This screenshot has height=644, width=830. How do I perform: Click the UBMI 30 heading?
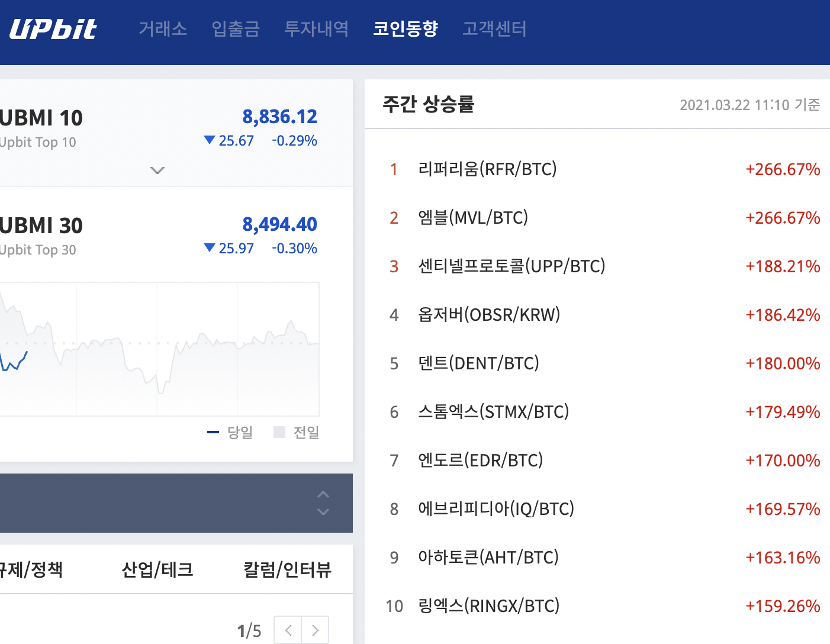41,226
